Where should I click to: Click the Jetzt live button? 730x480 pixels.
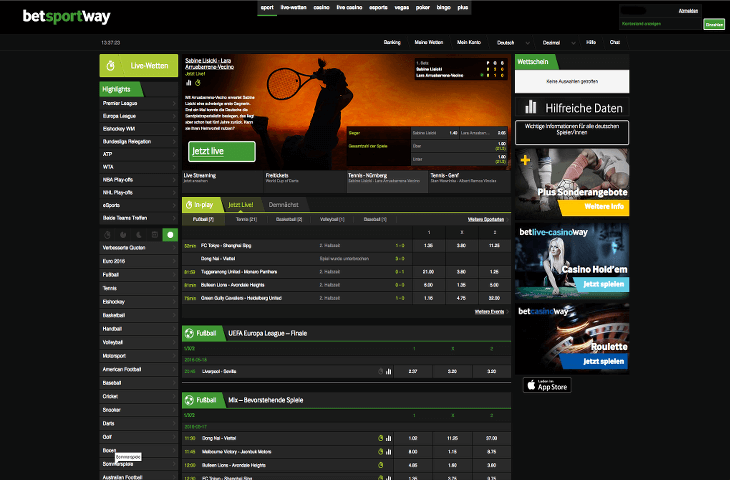tap(222, 151)
